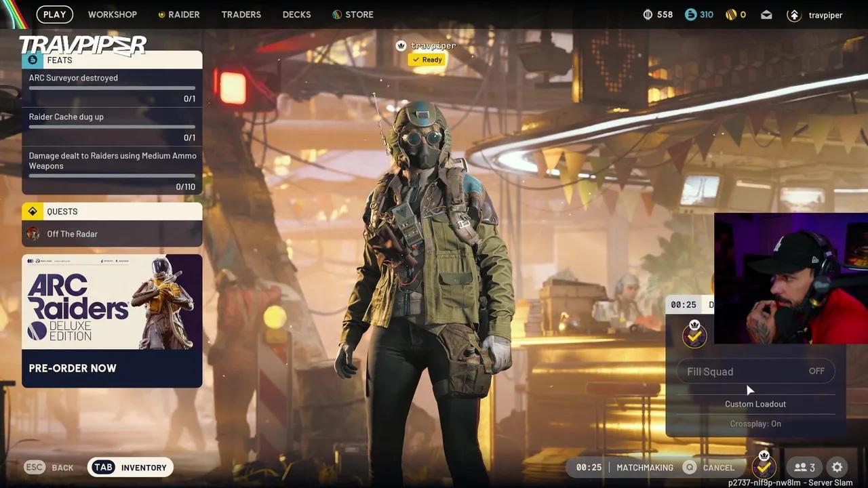The width and height of the screenshot is (868, 488).
Task: Click the travpiper name above the character
Action: click(433, 45)
